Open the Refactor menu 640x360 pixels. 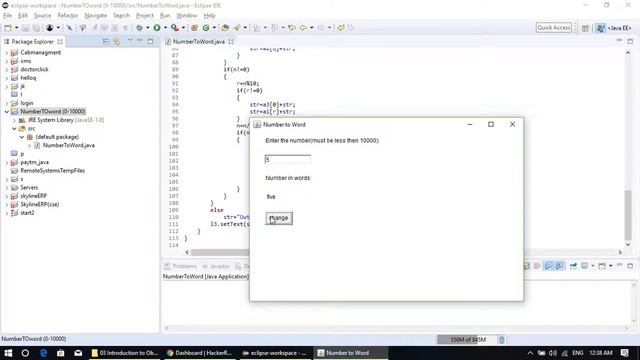(x=68, y=16)
